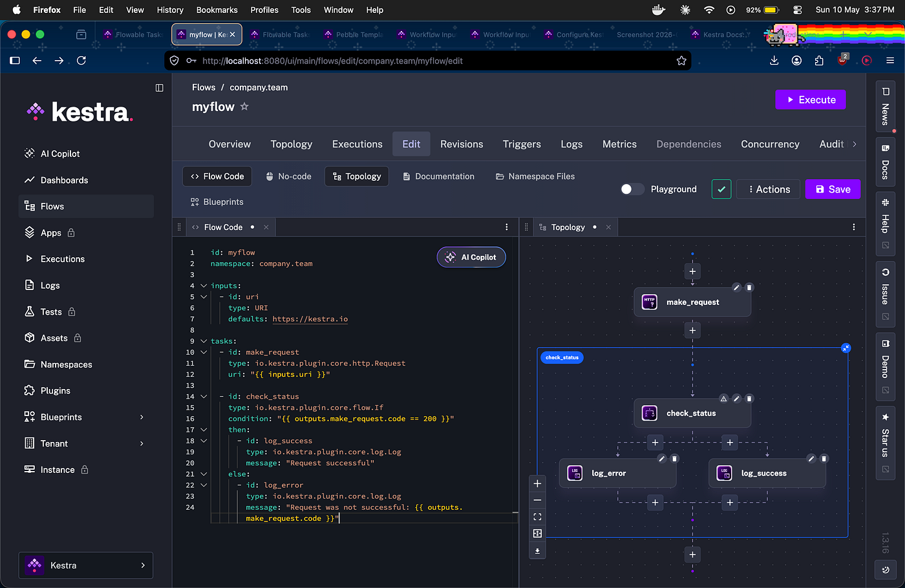Open the Topology panel three-dot menu
Screen dimensions: 905x588
[854, 227]
